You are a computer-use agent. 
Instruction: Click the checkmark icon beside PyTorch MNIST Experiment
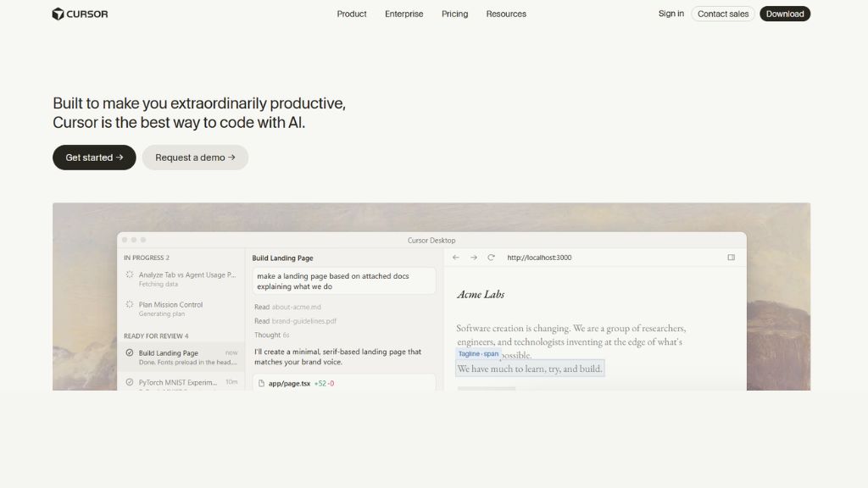pyautogui.click(x=130, y=382)
